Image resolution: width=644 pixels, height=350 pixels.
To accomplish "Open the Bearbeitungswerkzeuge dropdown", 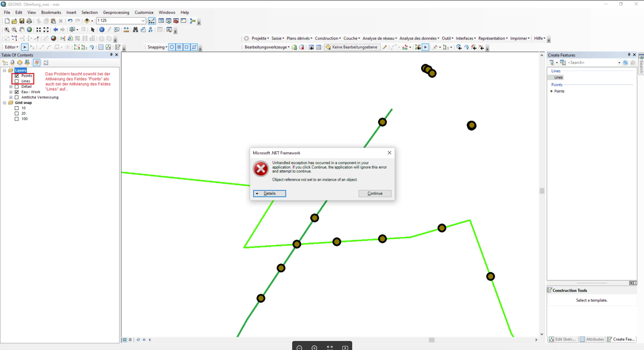I will click(267, 47).
